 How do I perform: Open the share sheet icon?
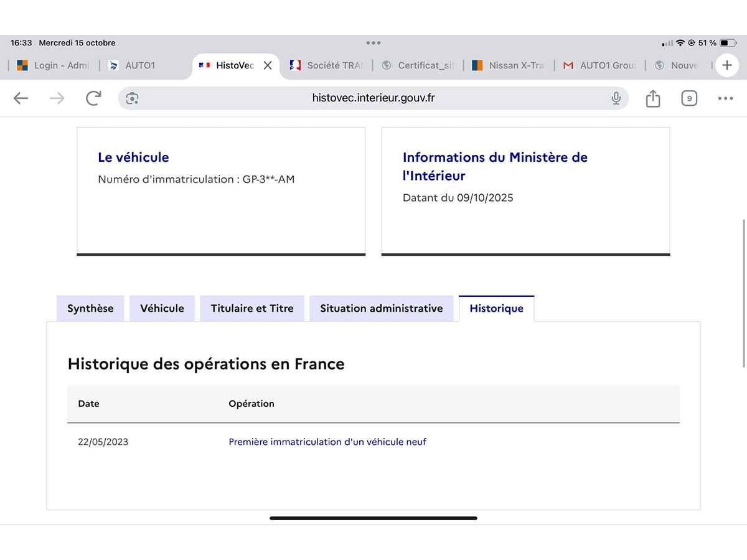[x=652, y=98]
